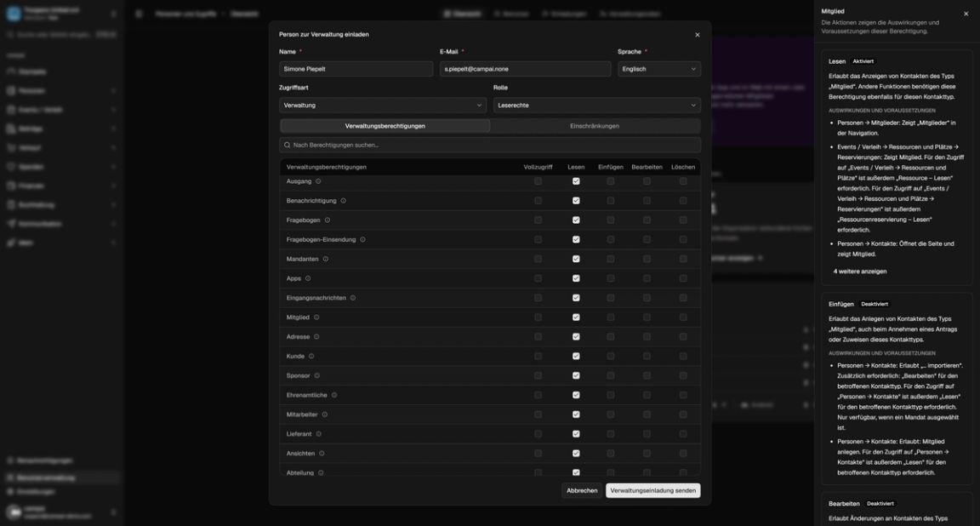Check Löschen for Ehrenamtliche
This screenshot has height=526, width=980.
pos(683,395)
